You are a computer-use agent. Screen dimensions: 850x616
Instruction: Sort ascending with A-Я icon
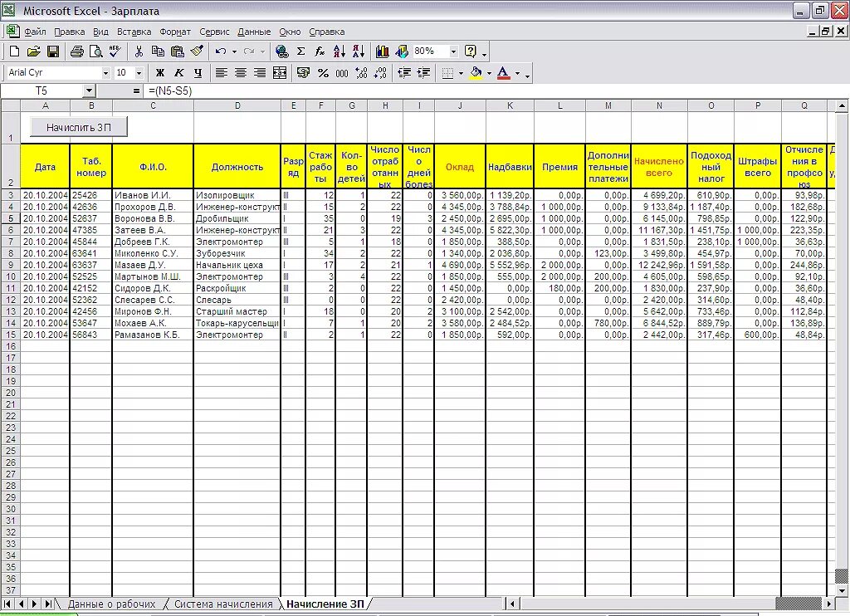[340, 51]
